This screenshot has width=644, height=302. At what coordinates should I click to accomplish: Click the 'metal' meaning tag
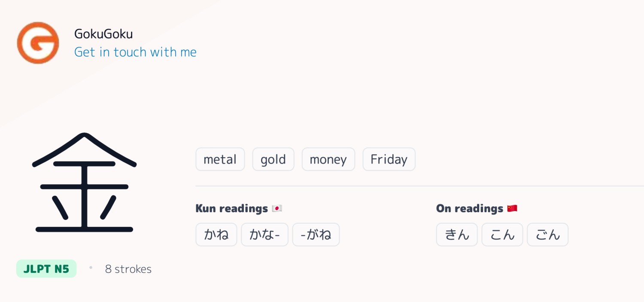(220, 159)
